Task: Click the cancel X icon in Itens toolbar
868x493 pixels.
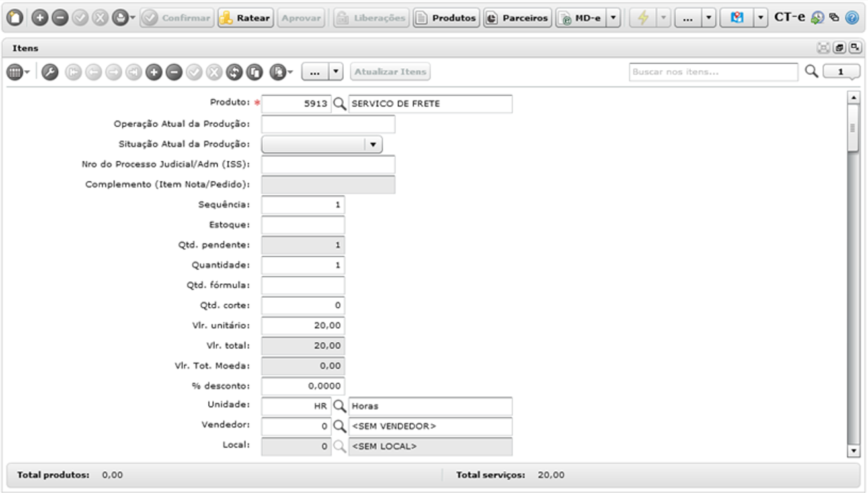Action: tap(214, 71)
